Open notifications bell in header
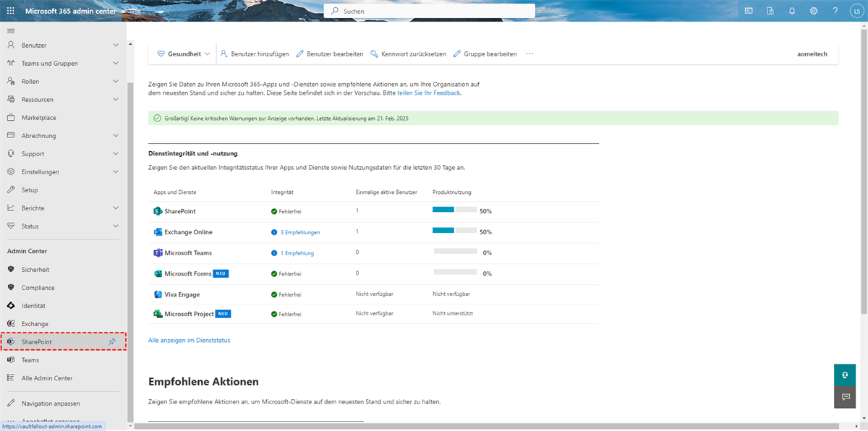This screenshot has height=431, width=868. click(x=792, y=12)
